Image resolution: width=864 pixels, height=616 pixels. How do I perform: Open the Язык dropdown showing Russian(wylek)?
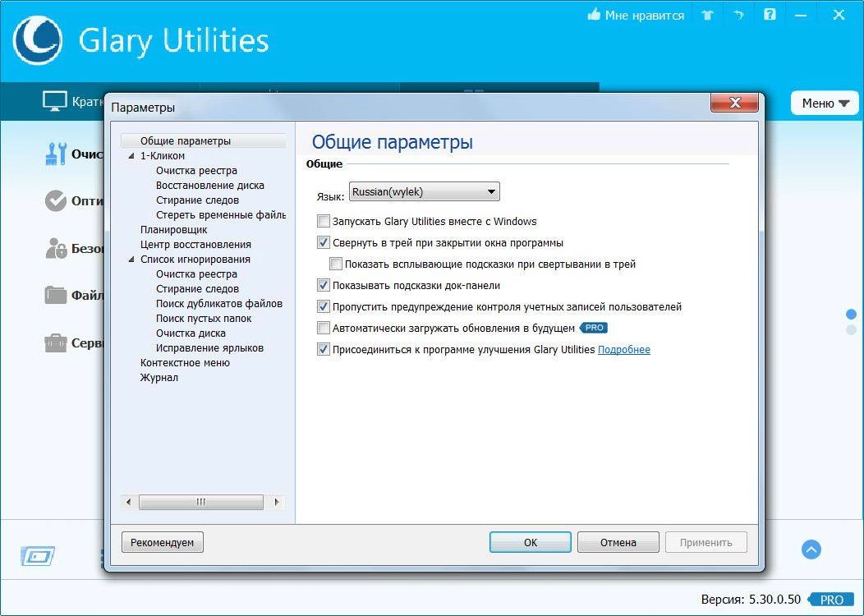pyautogui.click(x=425, y=191)
